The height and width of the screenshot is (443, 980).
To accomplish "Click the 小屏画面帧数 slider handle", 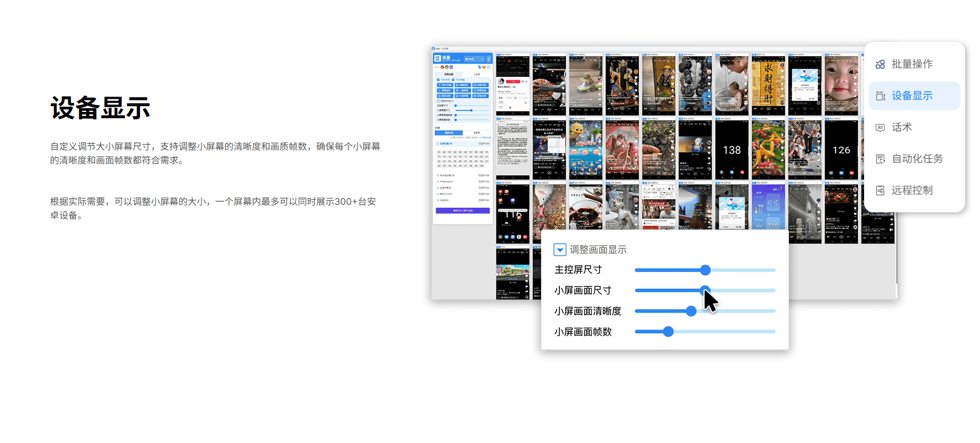I will [x=668, y=332].
